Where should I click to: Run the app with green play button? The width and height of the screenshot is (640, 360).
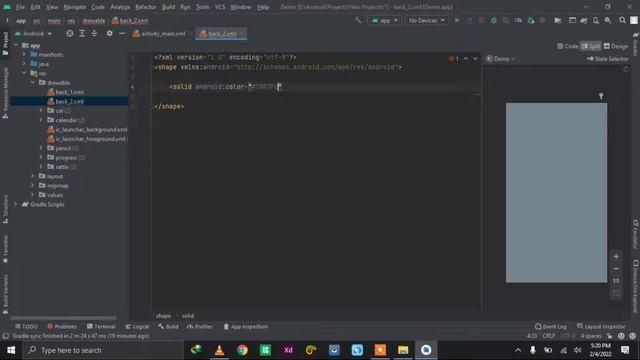tap(457, 20)
